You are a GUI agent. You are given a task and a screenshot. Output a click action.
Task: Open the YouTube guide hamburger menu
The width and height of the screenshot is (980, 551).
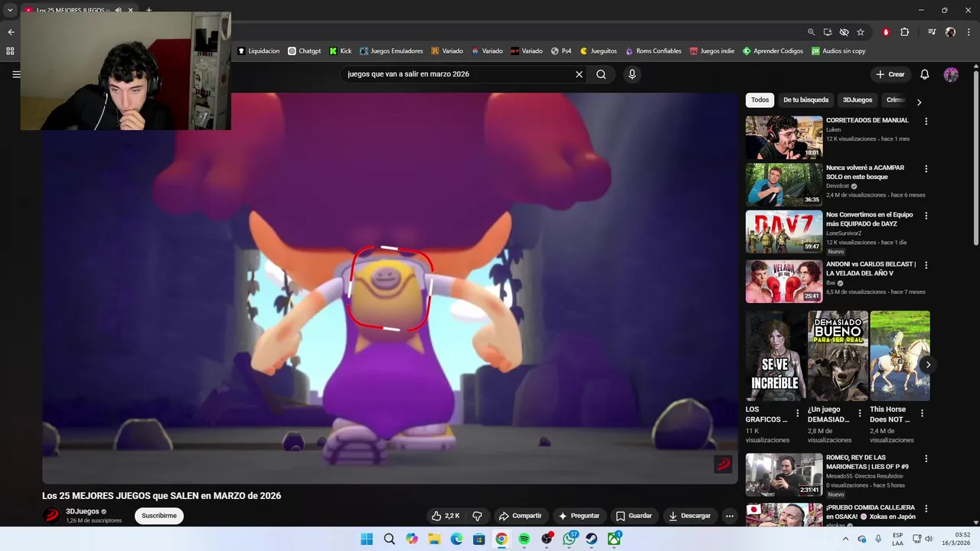(x=16, y=74)
